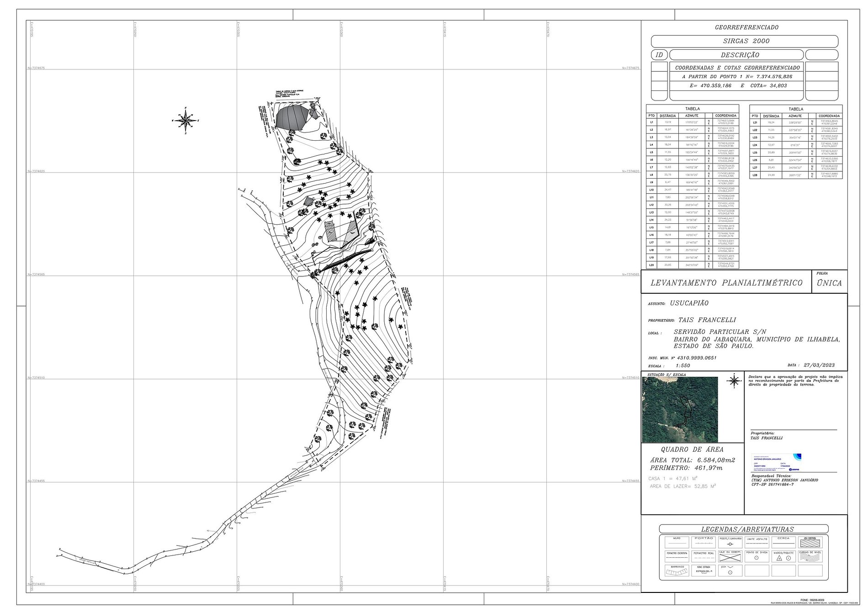Click the digital signature stamp of Antonio Erikson
868x613 pixels.
776,462
